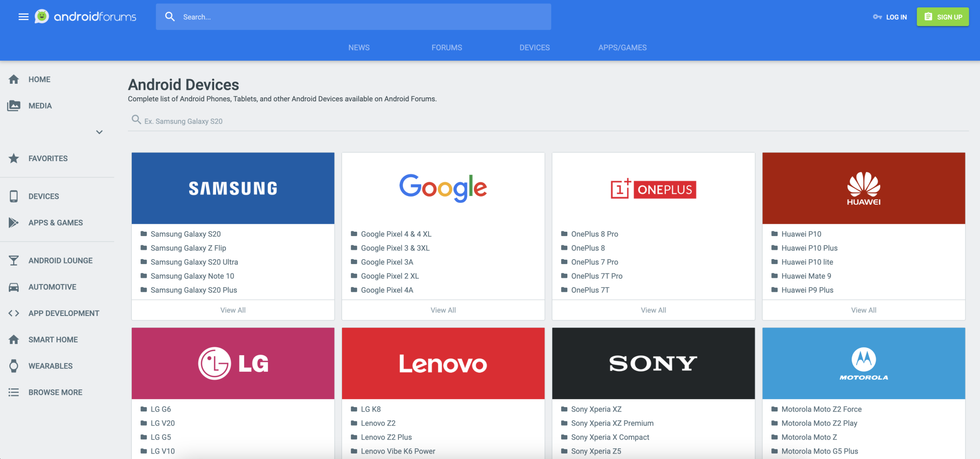Image resolution: width=980 pixels, height=459 pixels.
Task: Click the Apps & Games play icon
Action: coord(14,223)
